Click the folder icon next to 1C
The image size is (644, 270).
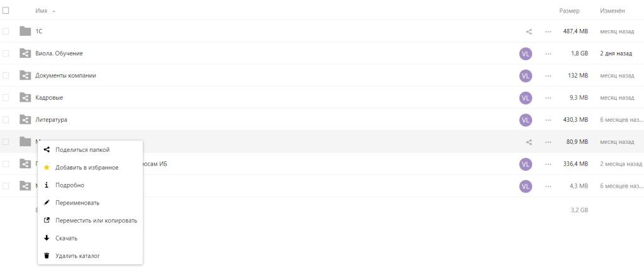[x=25, y=31]
